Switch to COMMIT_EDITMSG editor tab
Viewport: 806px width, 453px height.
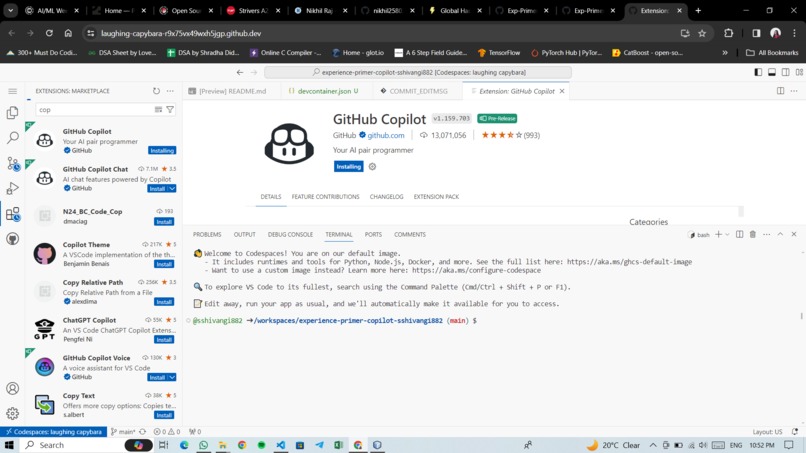(418, 91)
